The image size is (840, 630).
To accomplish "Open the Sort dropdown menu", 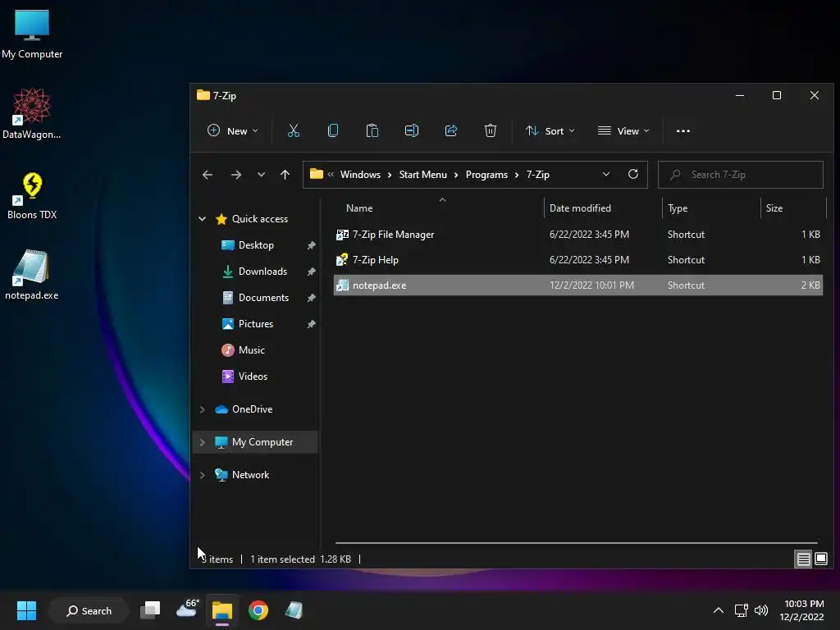I will pyautogui.click(x=550, y=130).
